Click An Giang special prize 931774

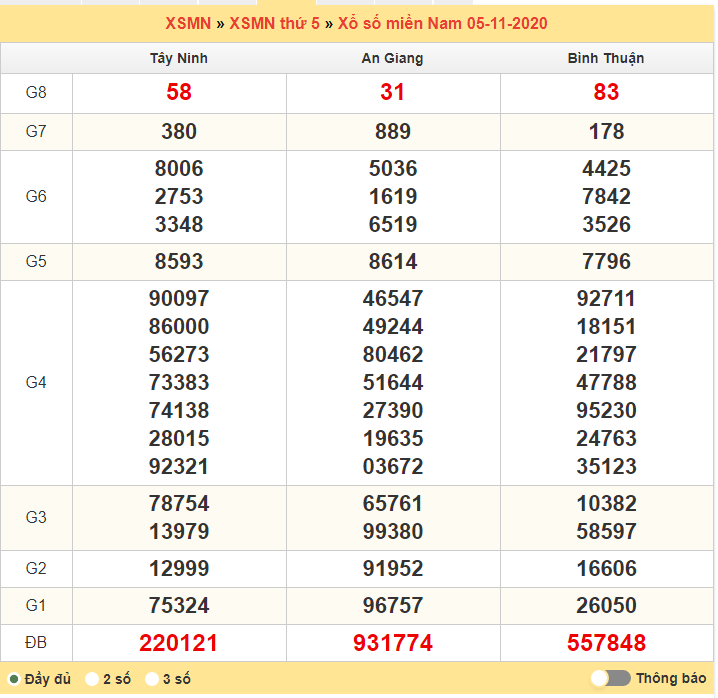pyautogui.click(x=393, y=643)
